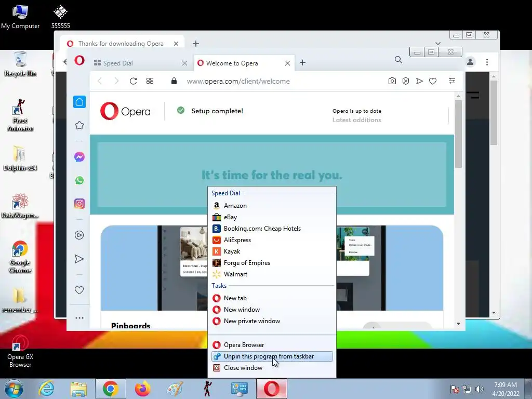The width and height of the screenshot is (532, 399).
Task: Click the forward navigation arrow
Action: (x=116, y=81)
